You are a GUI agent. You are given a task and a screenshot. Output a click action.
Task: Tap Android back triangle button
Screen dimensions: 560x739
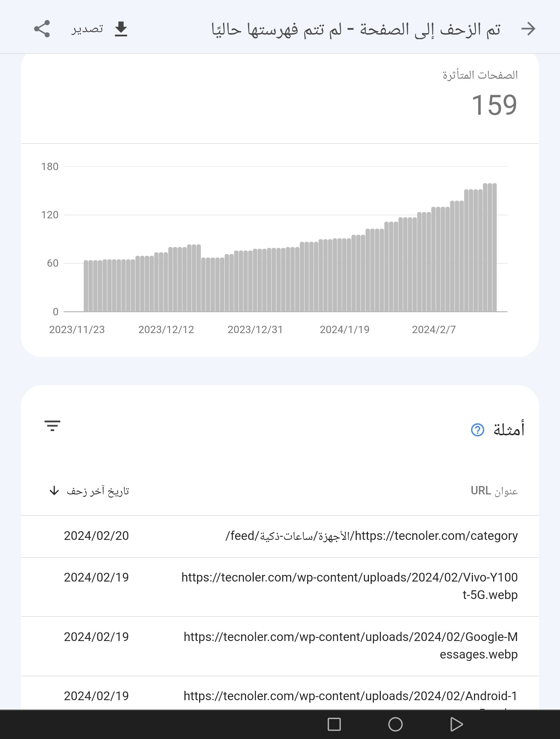coord(456,724)
